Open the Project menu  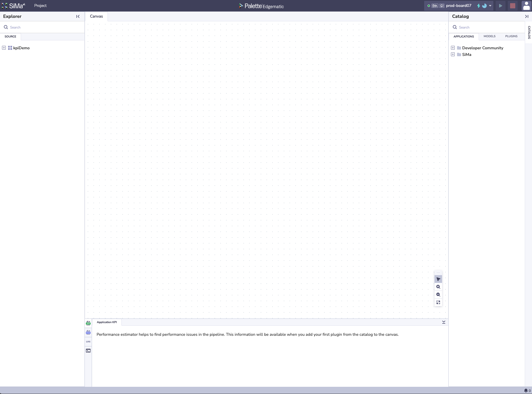(40, 6)
